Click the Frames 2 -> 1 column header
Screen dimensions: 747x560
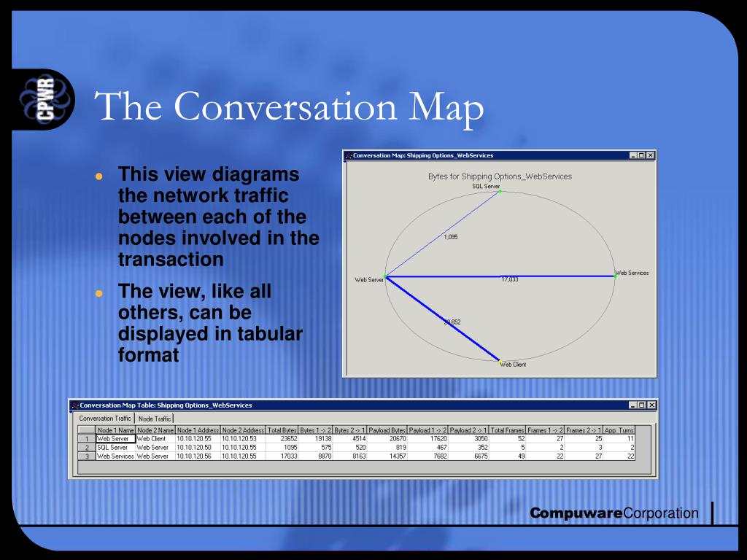[584, 430]
